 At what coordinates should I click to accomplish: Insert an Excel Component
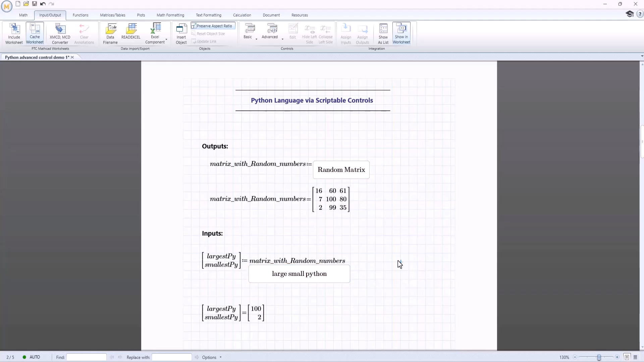coord(155,34)
